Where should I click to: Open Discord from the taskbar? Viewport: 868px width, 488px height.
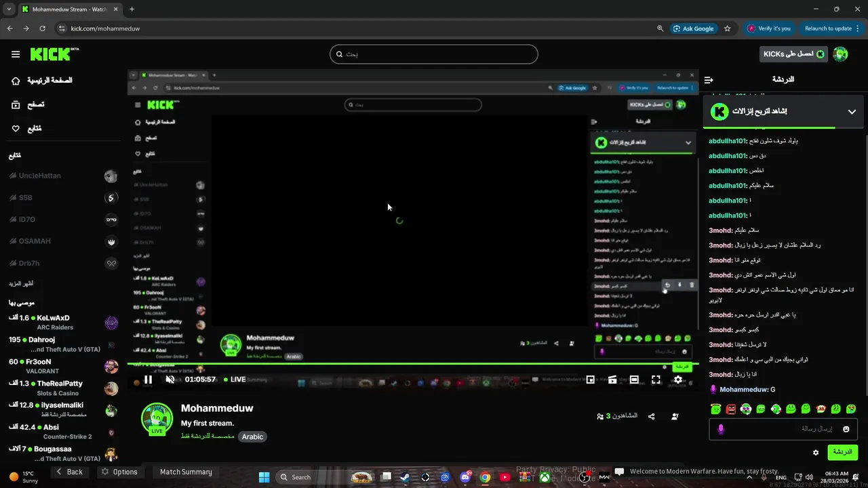point(465,477)
